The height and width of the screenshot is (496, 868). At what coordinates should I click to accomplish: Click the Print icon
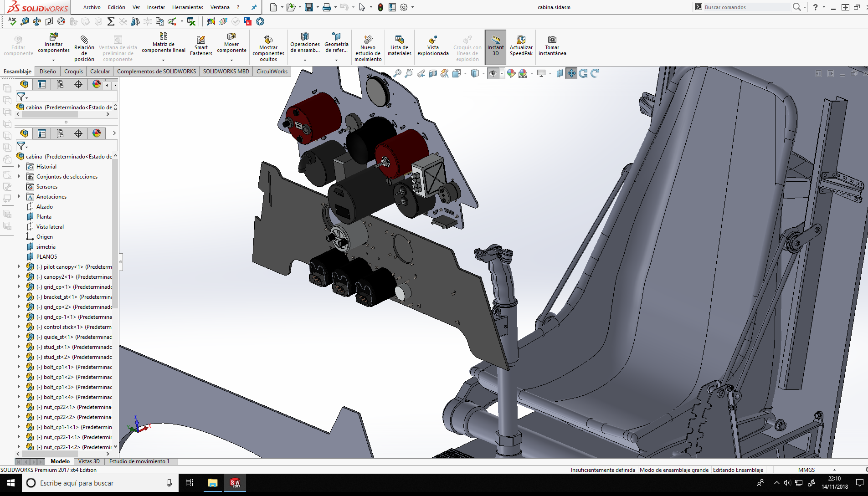tap(326, 7)
